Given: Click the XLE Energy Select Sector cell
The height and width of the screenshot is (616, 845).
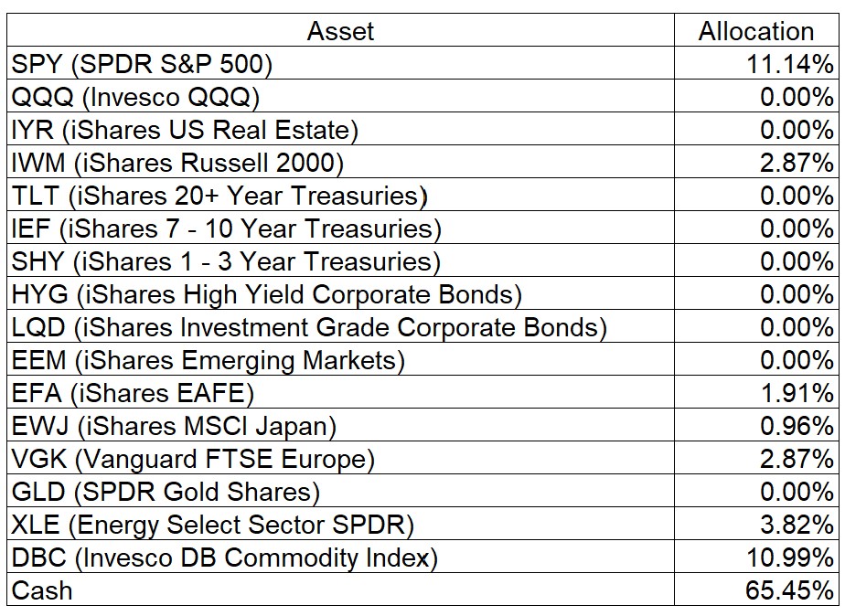Looking at the screenshot, I should point(213,525).
